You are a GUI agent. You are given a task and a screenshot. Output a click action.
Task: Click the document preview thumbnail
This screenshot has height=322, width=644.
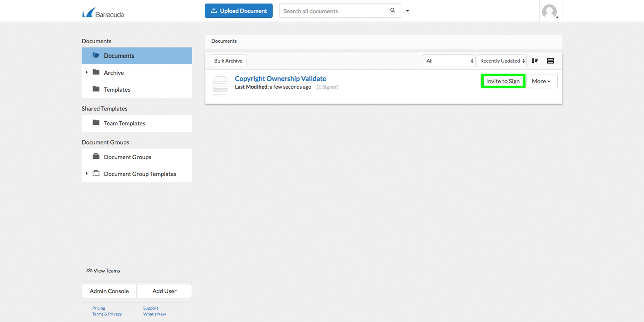(x=220, y=87)
